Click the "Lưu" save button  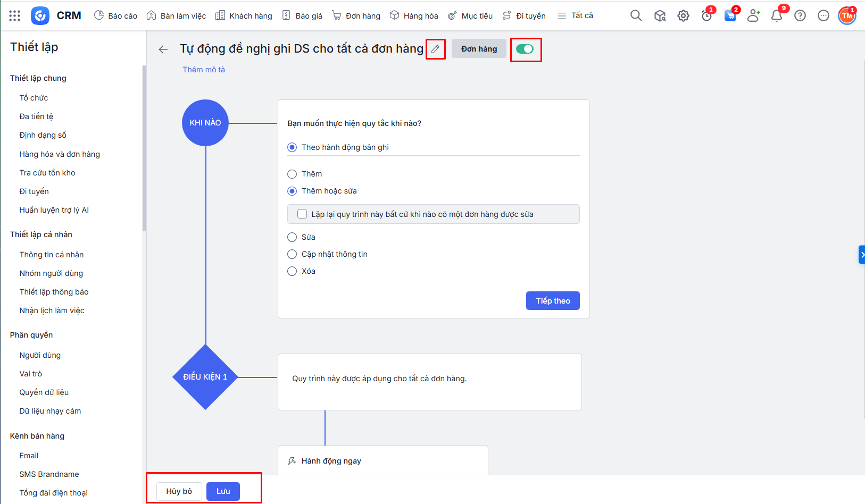click(223, 491)
